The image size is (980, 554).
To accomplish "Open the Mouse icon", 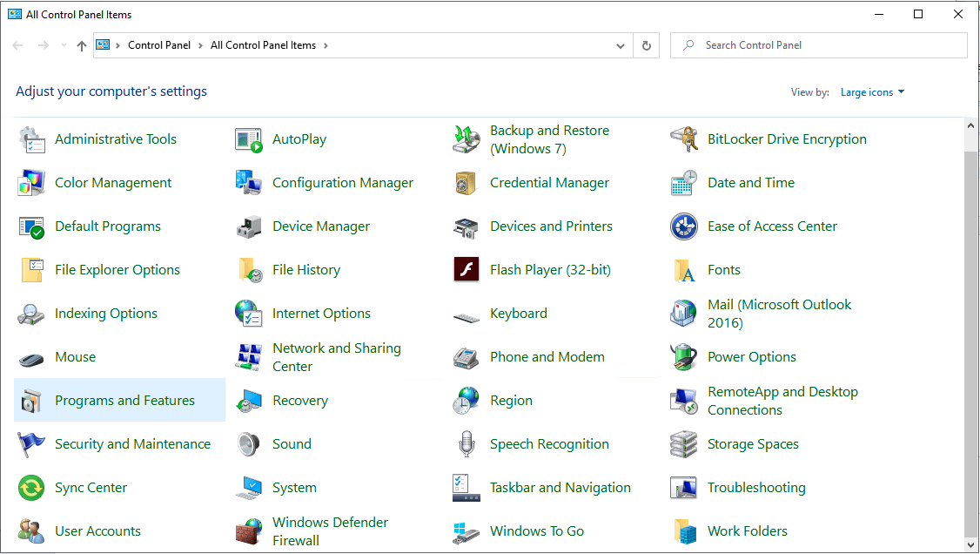I will tap(31, 360).
